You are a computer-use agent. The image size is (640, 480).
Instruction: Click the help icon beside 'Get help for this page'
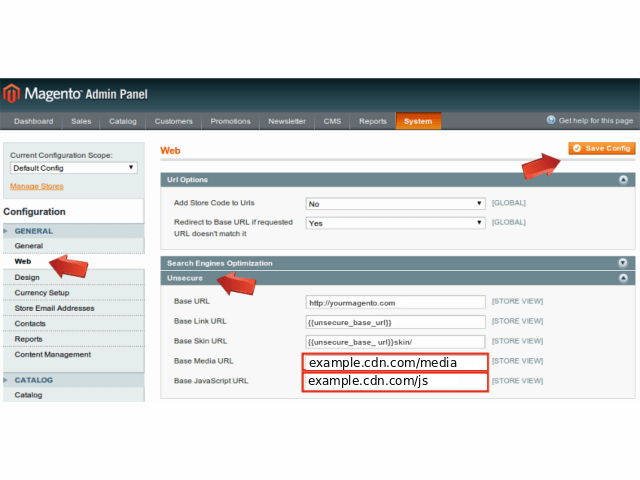(551, 120)
